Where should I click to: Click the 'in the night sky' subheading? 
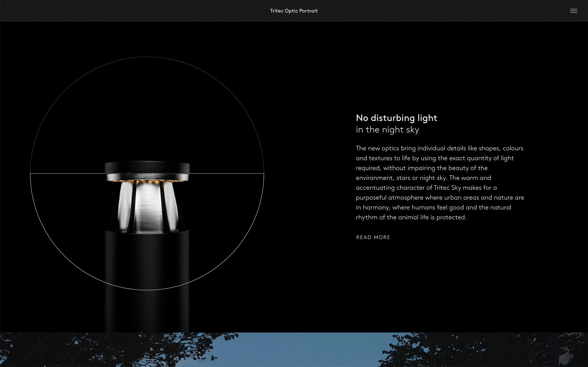(x=387, y=130)
